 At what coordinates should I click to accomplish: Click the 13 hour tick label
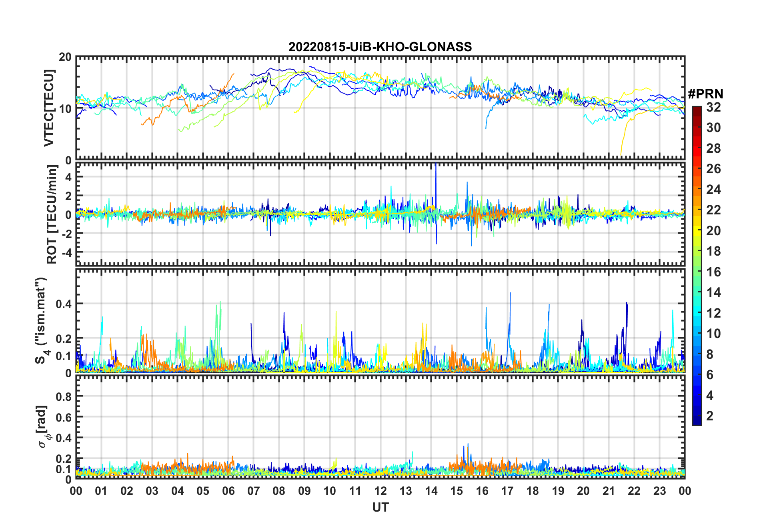[406, 491]
